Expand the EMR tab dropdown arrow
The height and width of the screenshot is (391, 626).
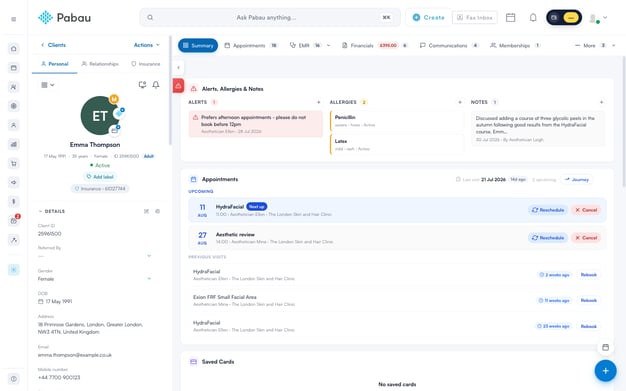329,46
